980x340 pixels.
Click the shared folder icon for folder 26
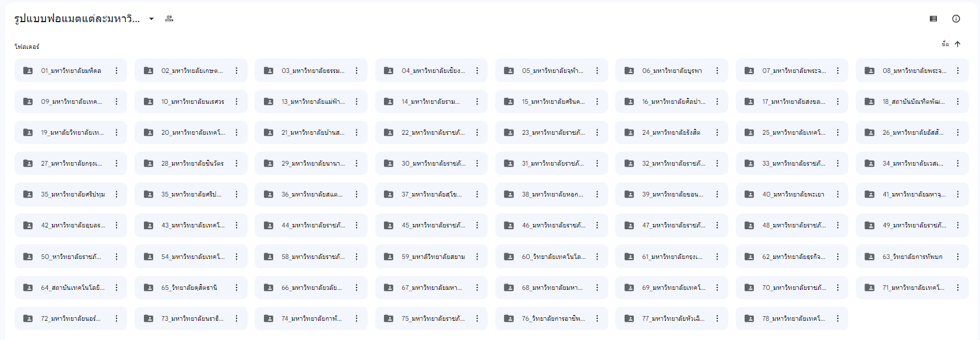click(x=869, y=132)
